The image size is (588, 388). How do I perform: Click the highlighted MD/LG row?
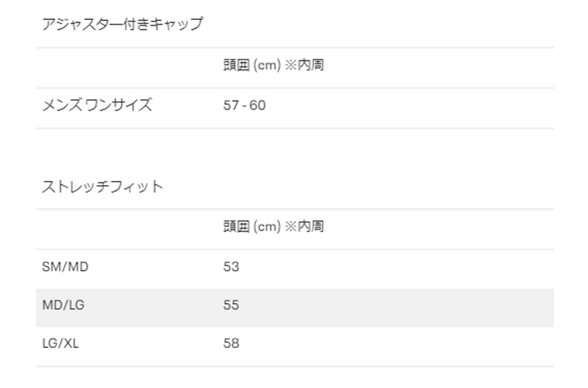pos(295,307)
